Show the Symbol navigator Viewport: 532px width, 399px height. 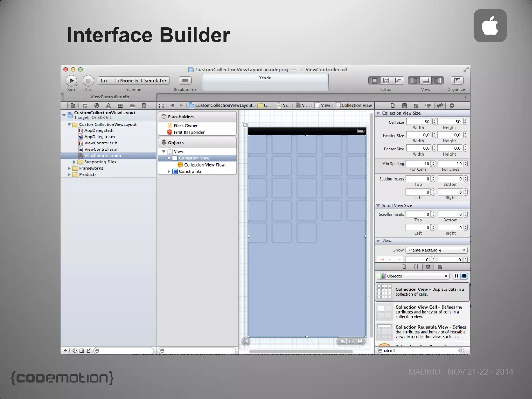point(85,105)
